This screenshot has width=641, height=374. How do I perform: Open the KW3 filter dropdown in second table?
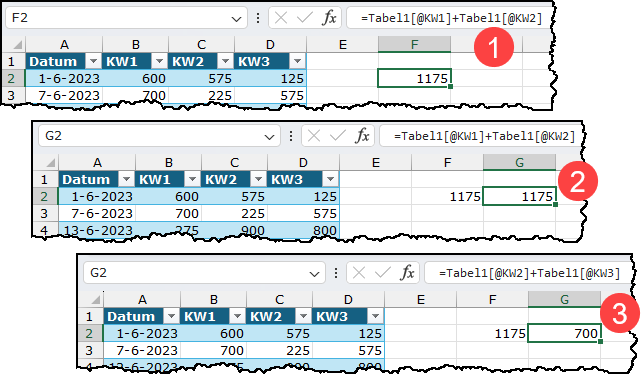(x=330, y=179)
